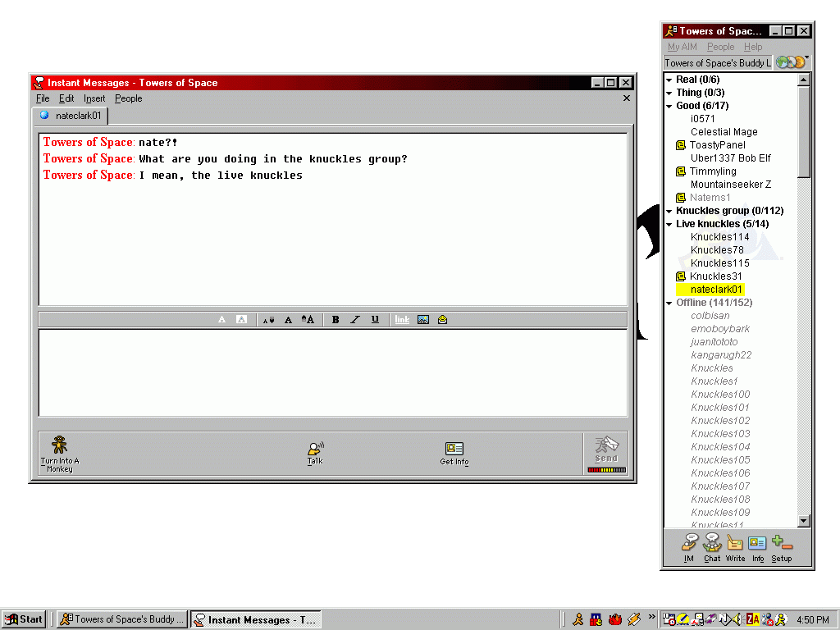The width and height of the screenshot is (840, 630).
Task: Click the Turn Into A Monkey icon
Action: [x=60, y=453]
